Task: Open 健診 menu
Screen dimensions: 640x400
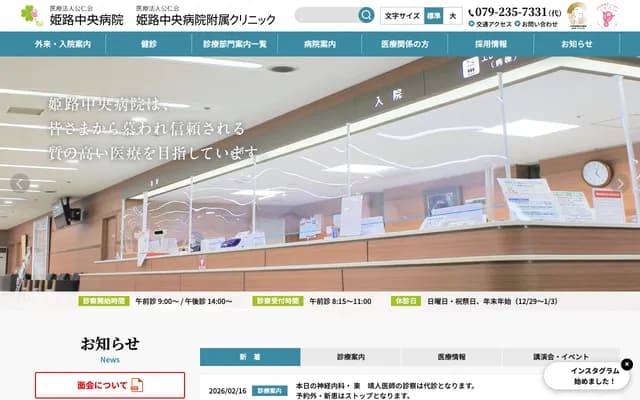Action: pyautogui.click(x=149, y=44)
